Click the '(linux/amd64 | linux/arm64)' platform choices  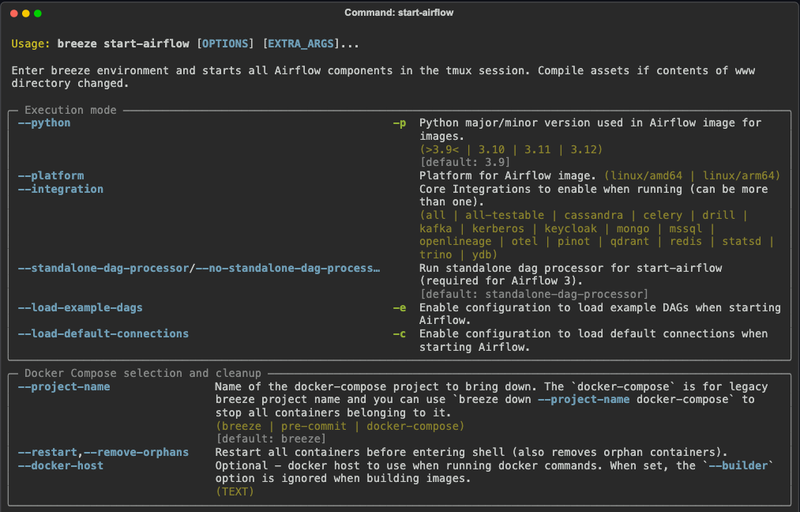692,176
